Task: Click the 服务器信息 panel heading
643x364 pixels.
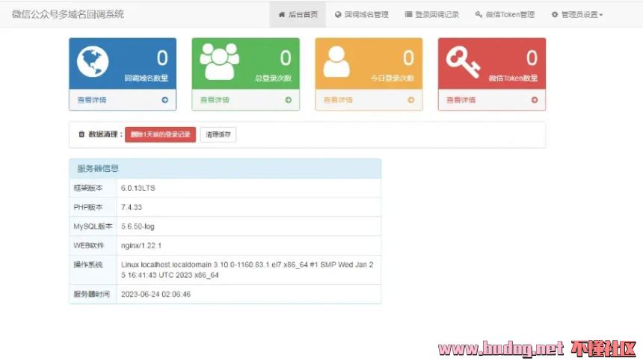Action: pos(225,168)
